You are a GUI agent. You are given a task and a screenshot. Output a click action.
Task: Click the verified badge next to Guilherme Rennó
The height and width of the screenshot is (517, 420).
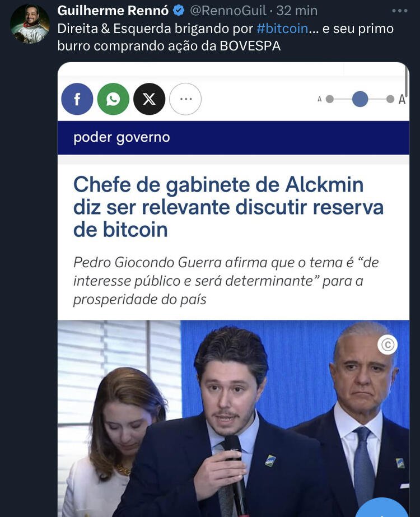click(179, 11)
